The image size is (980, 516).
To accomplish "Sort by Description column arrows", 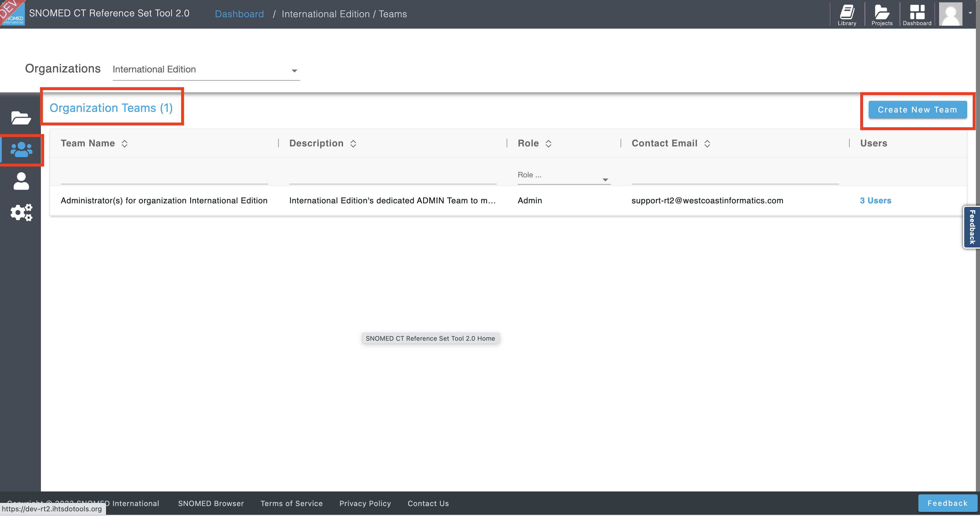I will (353, 143).
